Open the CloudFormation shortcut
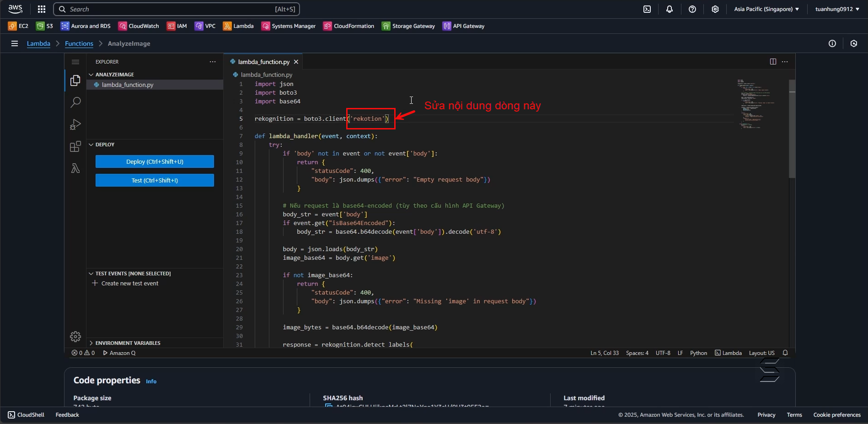This screenshot has height=424, width=868. [349, 26]
